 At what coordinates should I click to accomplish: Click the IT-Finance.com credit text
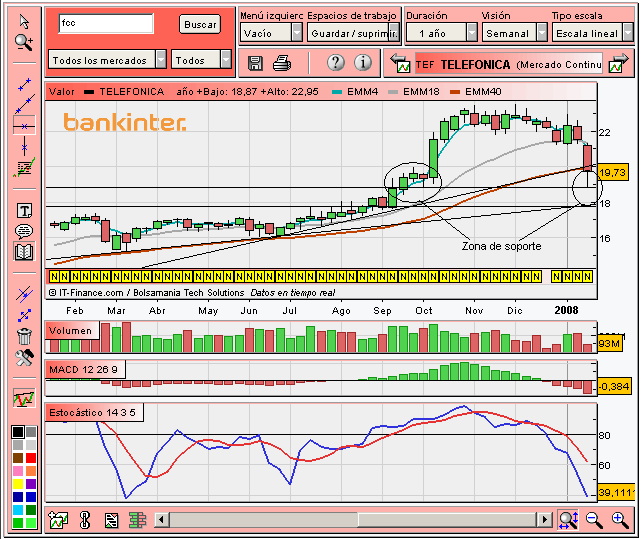[x=147, y=293]
